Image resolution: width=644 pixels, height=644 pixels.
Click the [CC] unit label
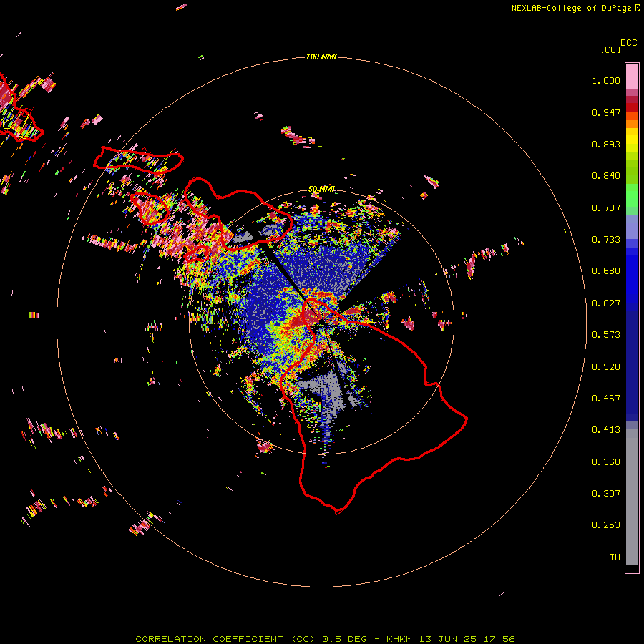(x=610, y=49)
